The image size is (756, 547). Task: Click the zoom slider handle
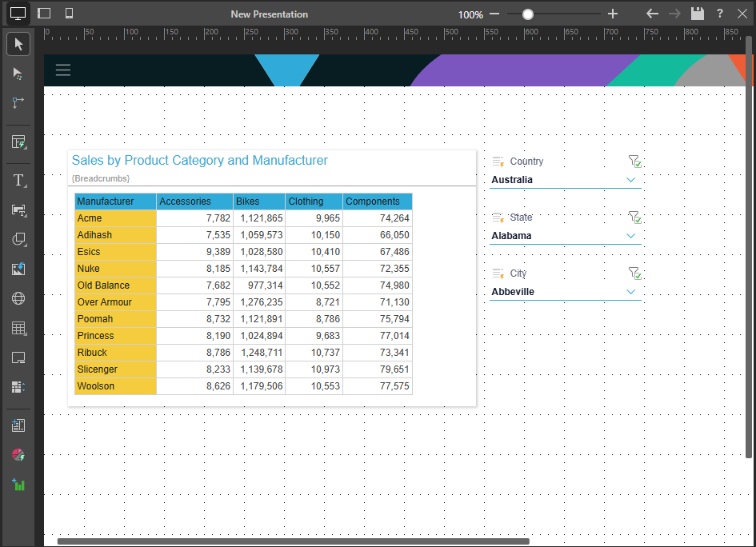(x=528, y=14)
